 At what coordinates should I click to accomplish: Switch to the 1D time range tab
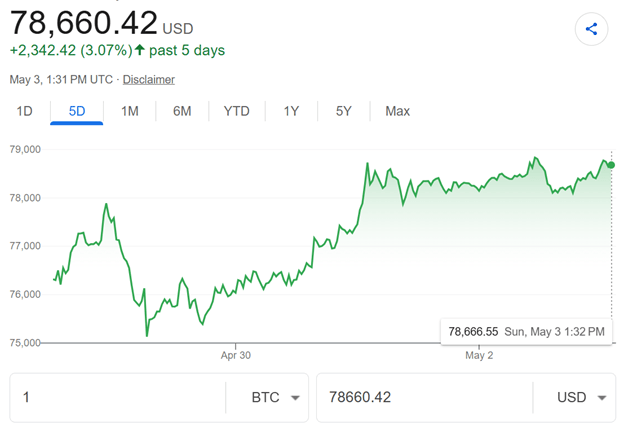[24, 111]
